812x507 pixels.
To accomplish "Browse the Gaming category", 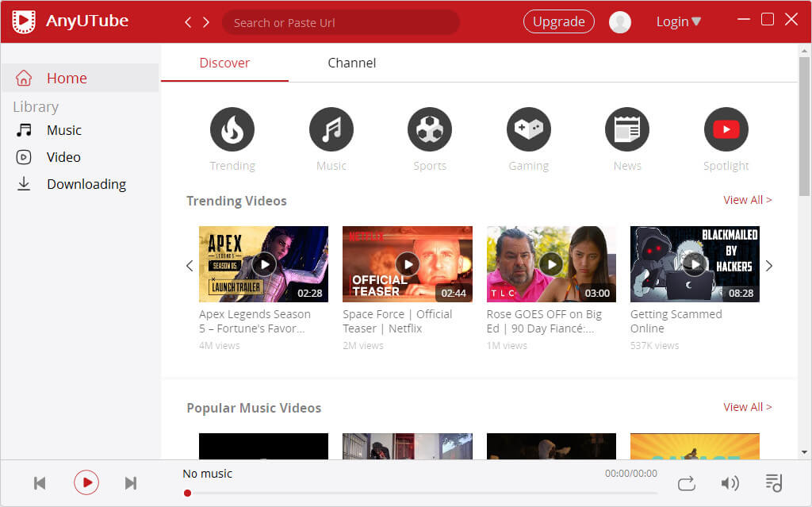I will pyautogui.click(x=528, y=129).
